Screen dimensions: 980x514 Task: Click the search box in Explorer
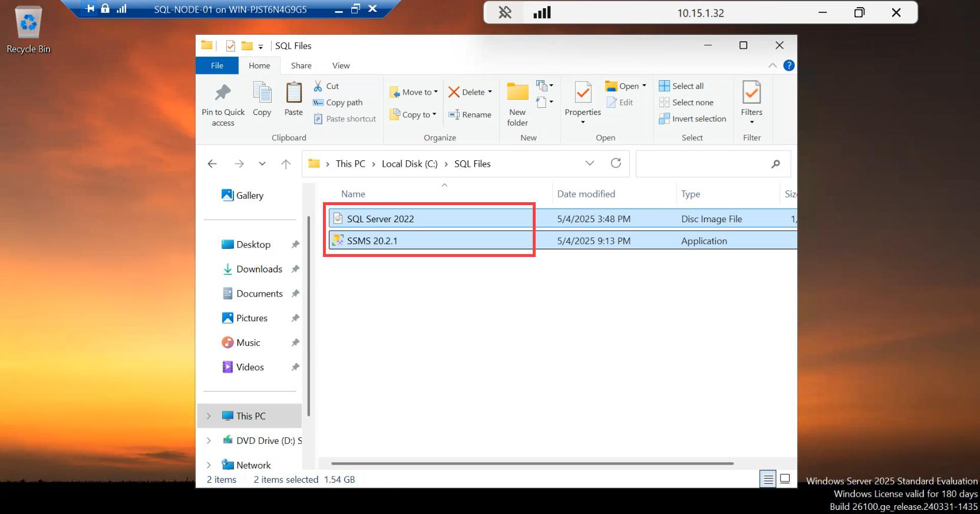(x=713, y=164)
